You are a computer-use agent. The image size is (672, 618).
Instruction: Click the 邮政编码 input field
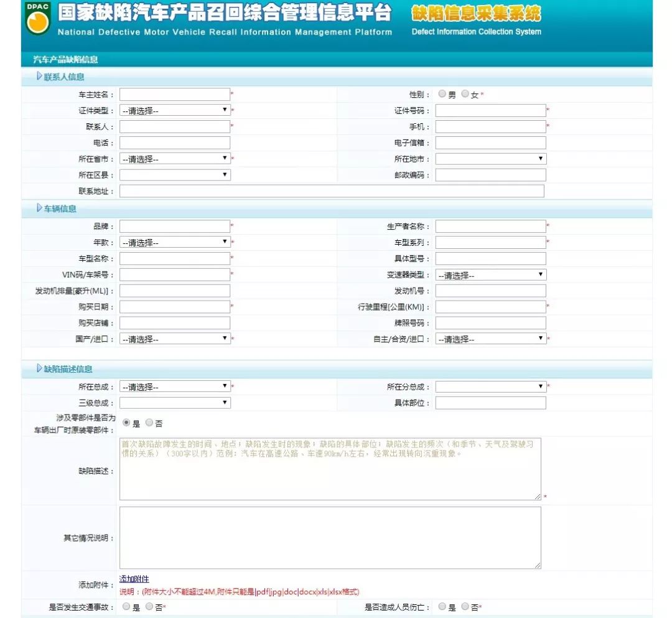tap(491, 175)
